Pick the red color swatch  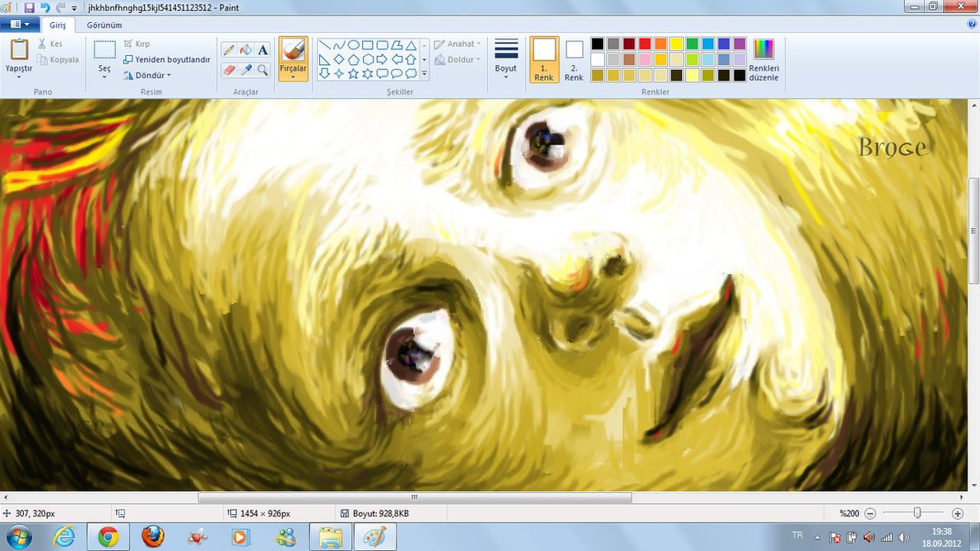pos(645,44)
